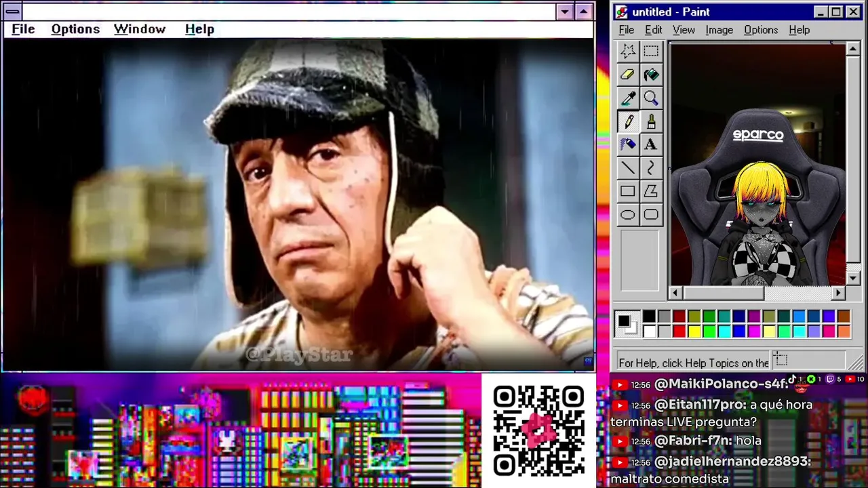Open the Options menu in Paint
The image size is (868, 488).
coord(761,30)
